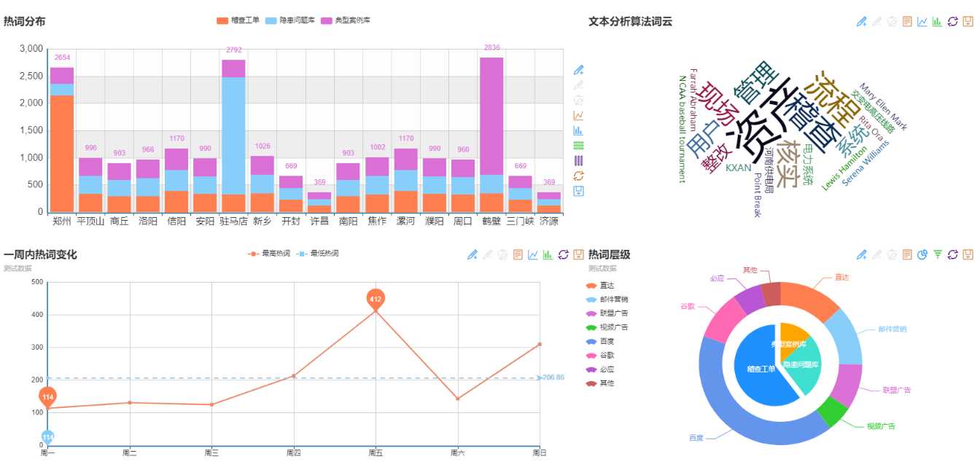Switch 一周内热词变化 chart to line type
This screenshot has height=467, width=980.
(533, 254)
